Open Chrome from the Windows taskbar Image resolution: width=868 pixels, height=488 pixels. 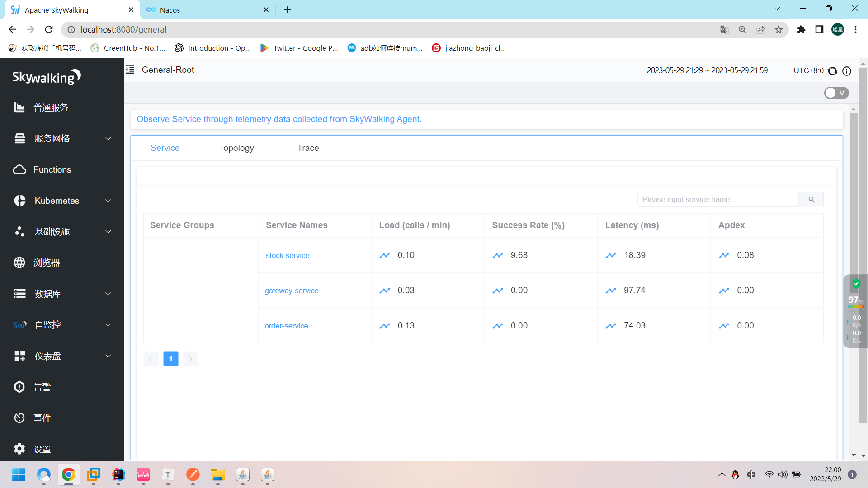69,474
